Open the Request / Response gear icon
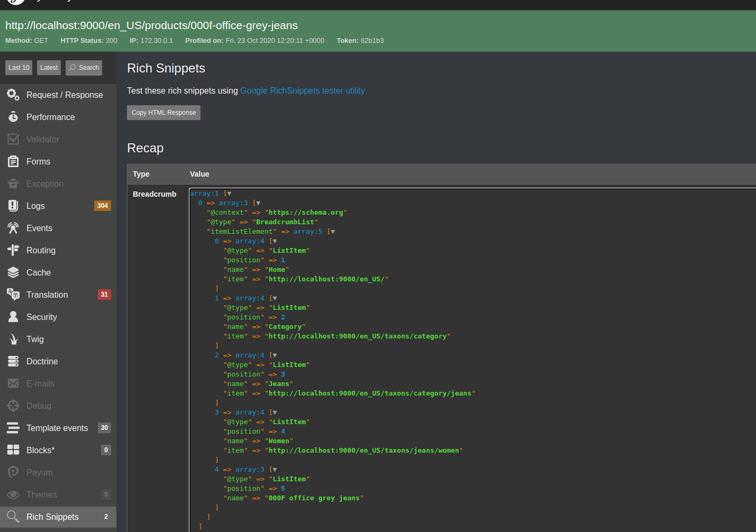Image resolution: width=756 pixels, height=532 pixels. tap(13, 95)
